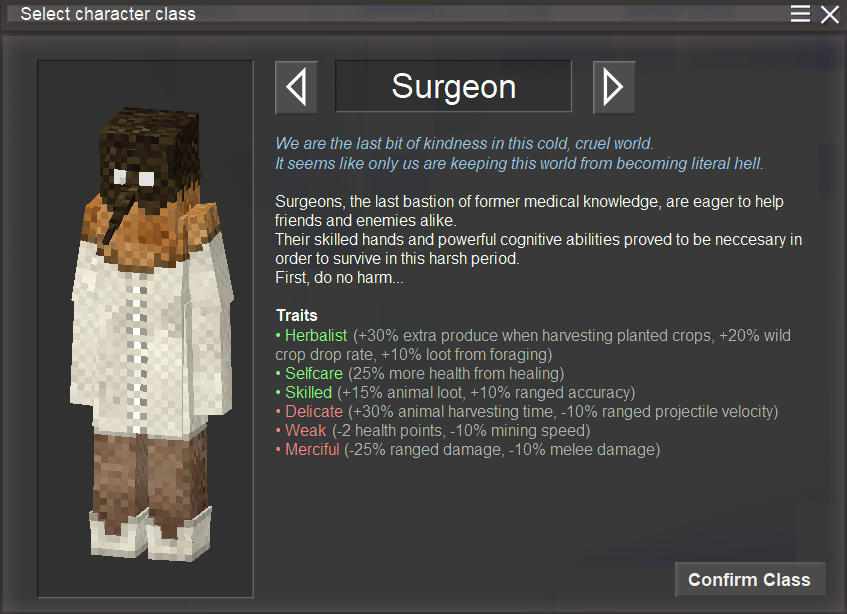Click the Confirm Class button

pyautogui.click(x=750, y=579)
